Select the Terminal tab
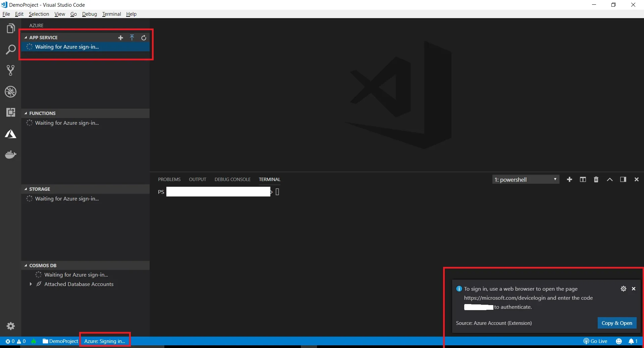Viewport: 644px width, 348px height. coord(270,179)
